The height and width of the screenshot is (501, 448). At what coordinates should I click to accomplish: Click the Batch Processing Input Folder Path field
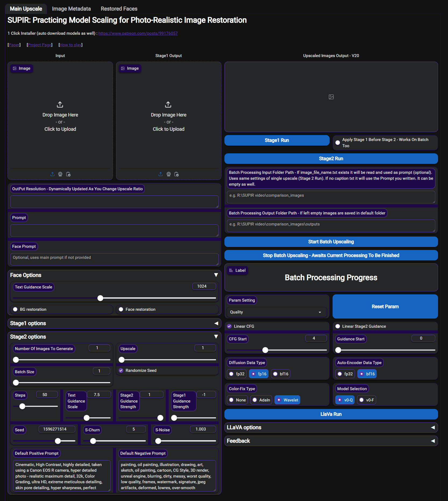[x=331, y=197]
